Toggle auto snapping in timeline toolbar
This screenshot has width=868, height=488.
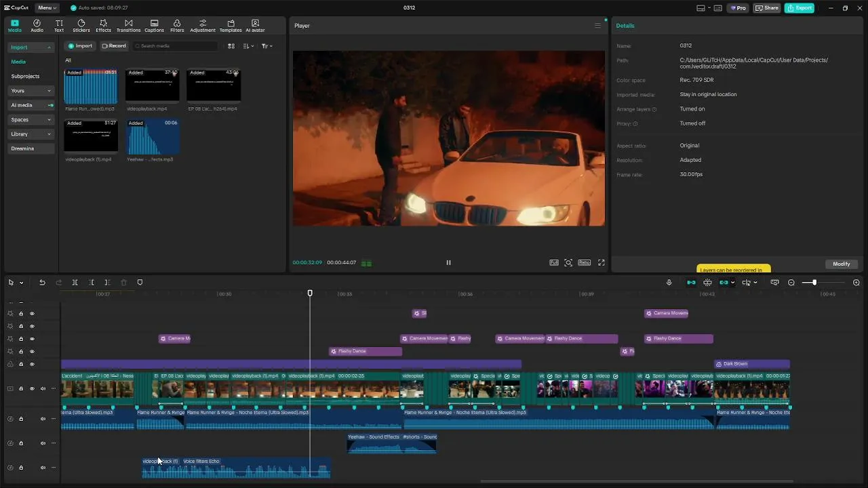707,283
